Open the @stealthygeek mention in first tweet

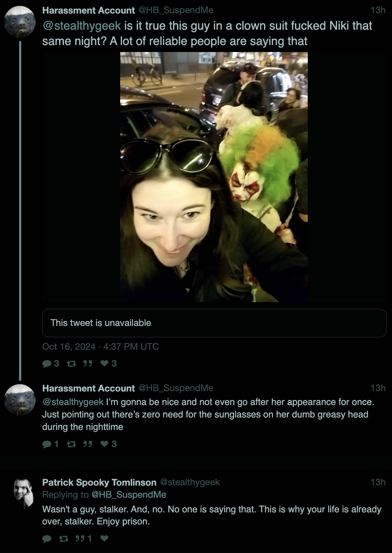click(x=82, y=26)
